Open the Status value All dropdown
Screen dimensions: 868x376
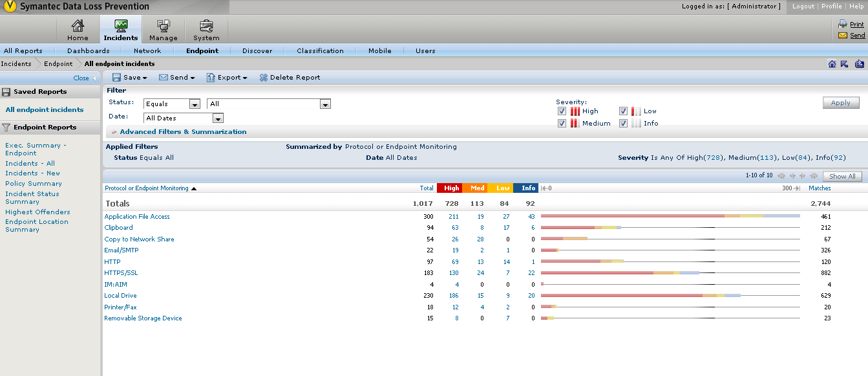point(269,104)
